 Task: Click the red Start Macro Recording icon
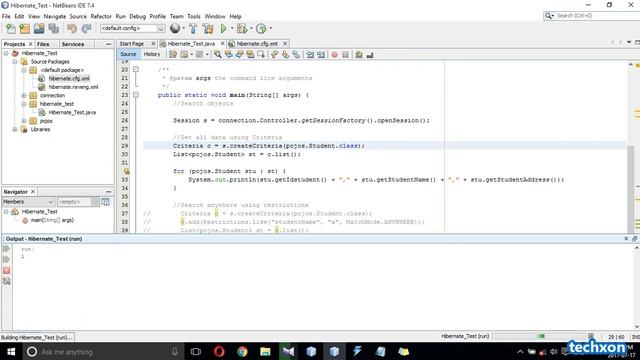coord(334,55)
